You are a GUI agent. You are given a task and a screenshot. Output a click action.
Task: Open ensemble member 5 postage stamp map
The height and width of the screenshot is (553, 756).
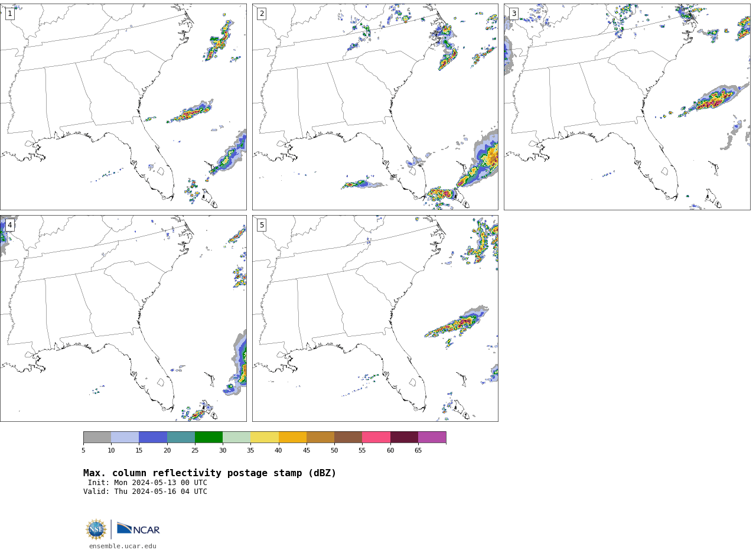[375, 318]
